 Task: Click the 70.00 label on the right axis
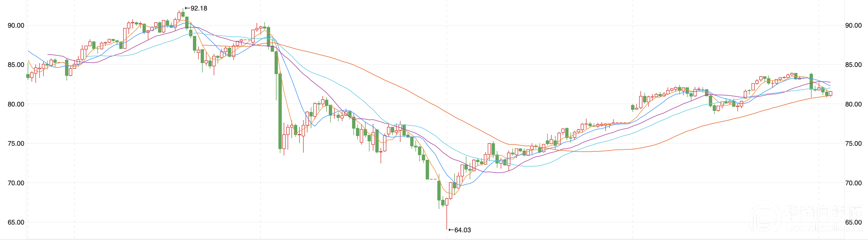tap(853, 183)
